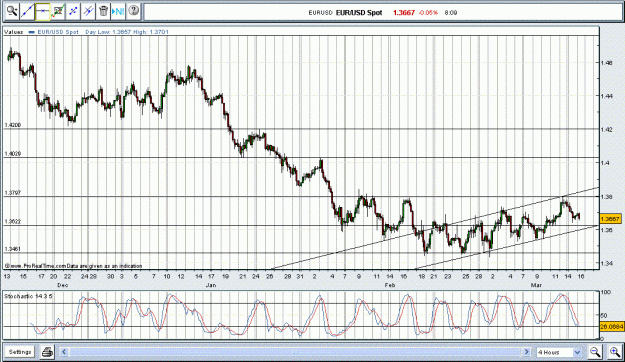Open the 4 Hours timeframe dropdown
The image size is (625, 362).
(559, 352)
